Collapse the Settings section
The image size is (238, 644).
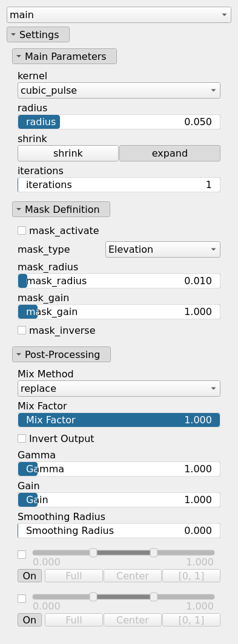click(38, 34)
